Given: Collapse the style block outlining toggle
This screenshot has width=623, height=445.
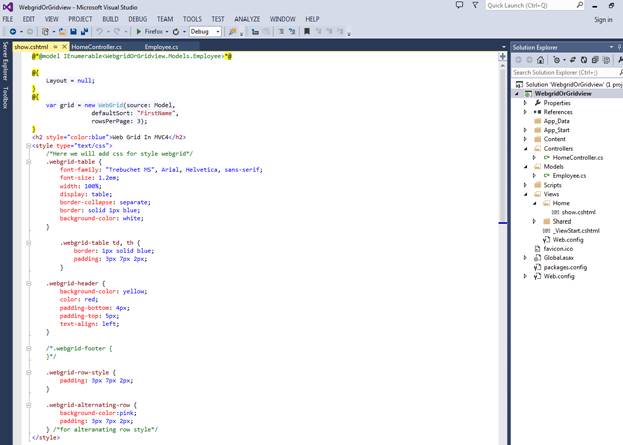Looking at the screenshot, I should [28, 145].
